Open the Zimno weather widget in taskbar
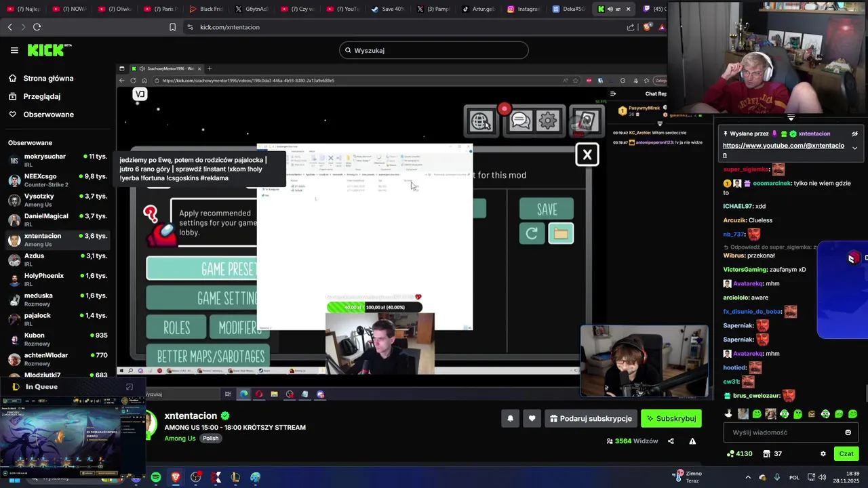 click(x=688, y=477)
